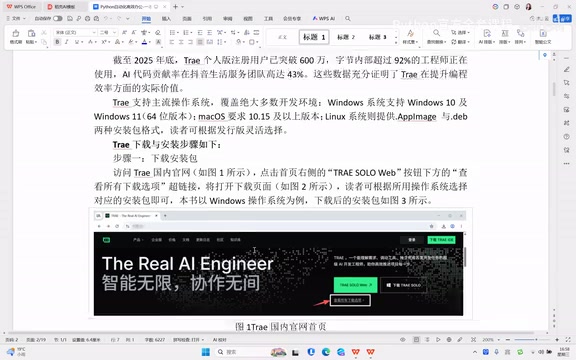Click the decrease indent icon

click(200, 33)
